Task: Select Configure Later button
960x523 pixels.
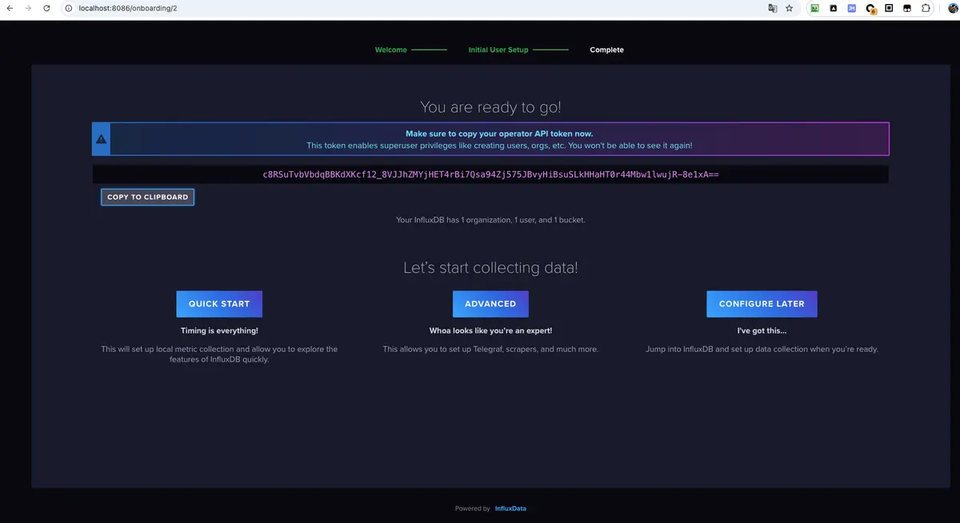Action: [x=762, y=304]
